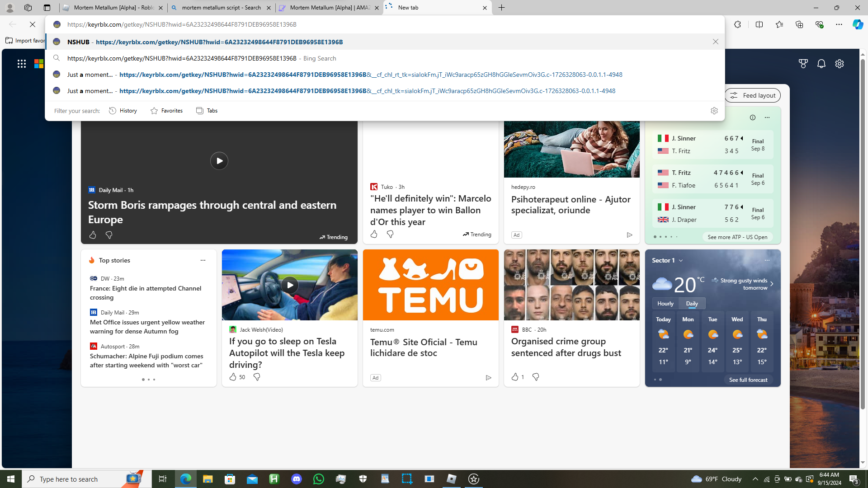Open weather card more options

(767, 260)
